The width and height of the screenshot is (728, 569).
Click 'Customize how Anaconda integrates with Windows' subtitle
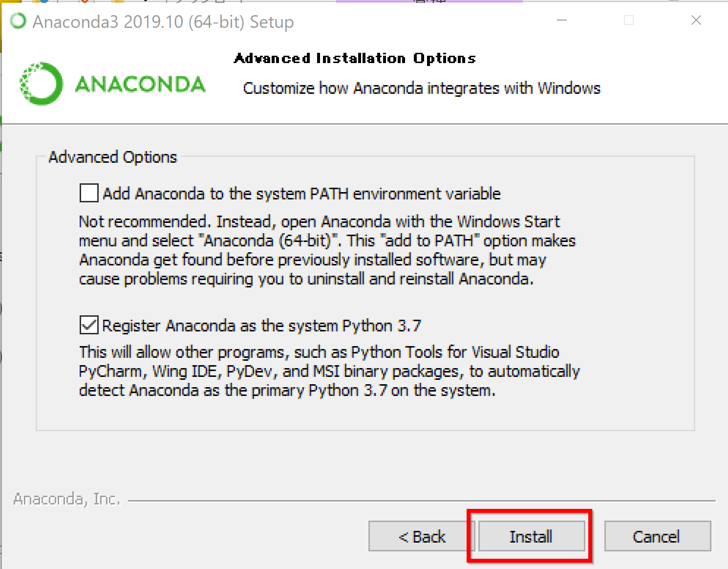click(422, 88)
